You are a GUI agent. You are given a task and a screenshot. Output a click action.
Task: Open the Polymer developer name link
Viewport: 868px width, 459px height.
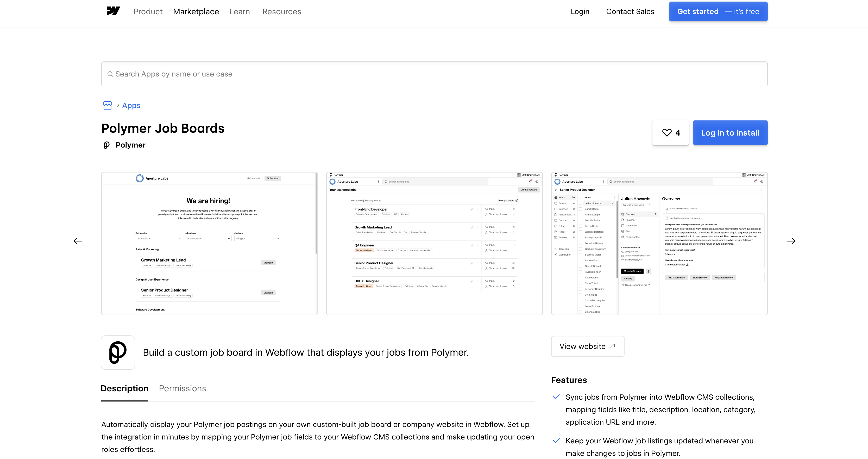pyautogui.click(x=130, y=145)
